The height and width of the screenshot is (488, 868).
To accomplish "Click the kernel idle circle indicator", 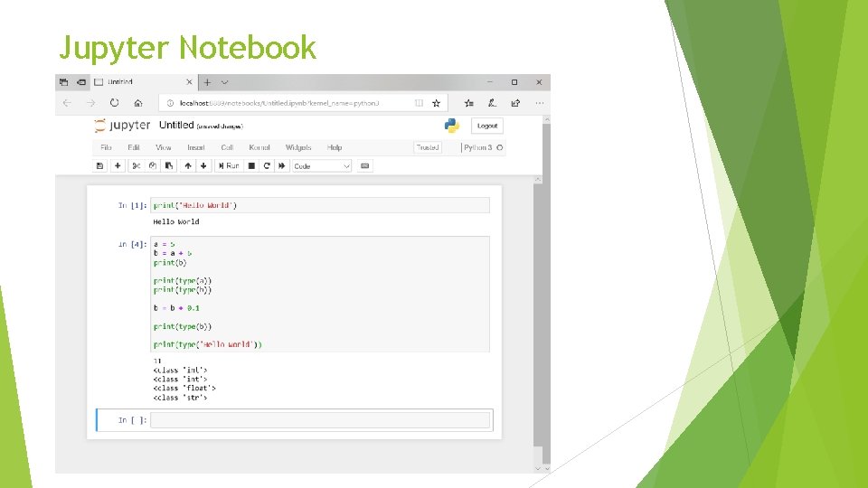I will (500, 147).
